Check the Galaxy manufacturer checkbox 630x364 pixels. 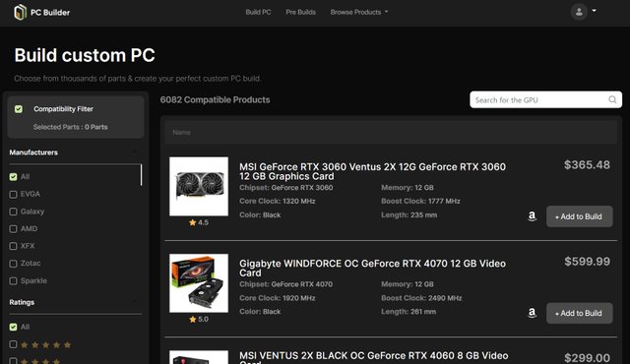13,212
